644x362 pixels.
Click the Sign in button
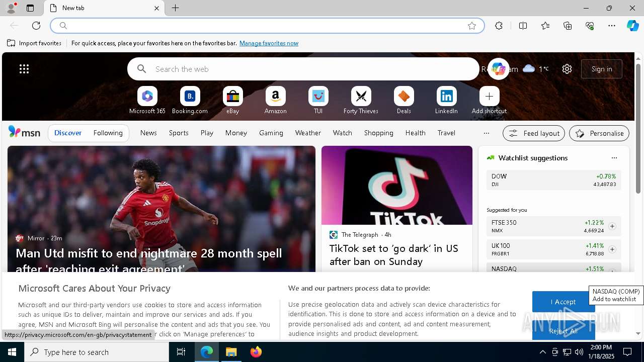[602, 69]
